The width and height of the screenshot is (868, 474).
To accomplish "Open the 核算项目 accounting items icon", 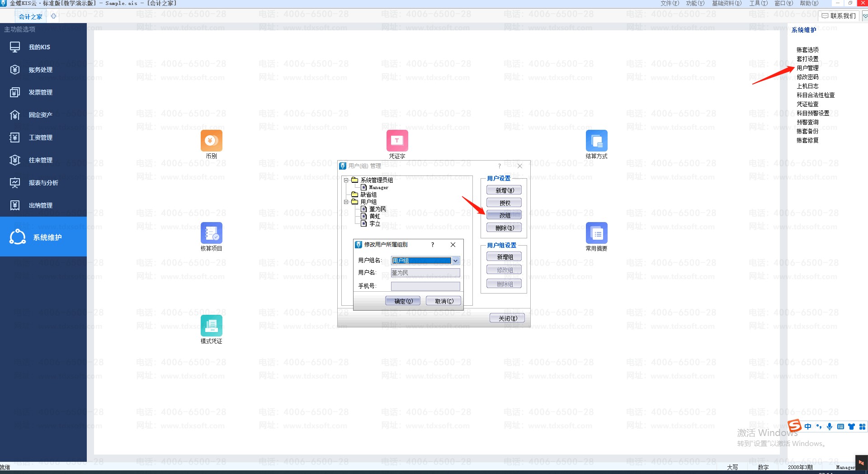I will [211, 233].
